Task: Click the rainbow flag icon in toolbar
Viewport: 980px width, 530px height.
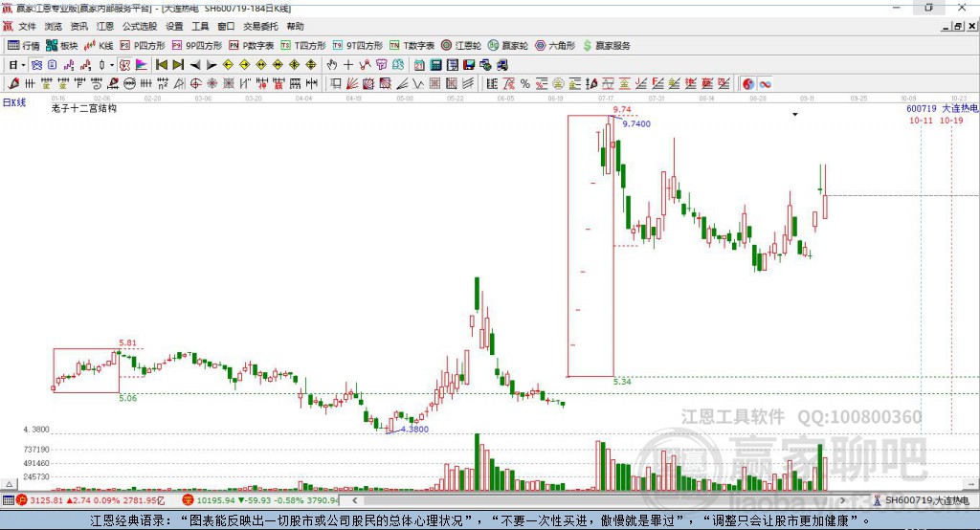Action: pyautogui.click(x=142, y=65)
